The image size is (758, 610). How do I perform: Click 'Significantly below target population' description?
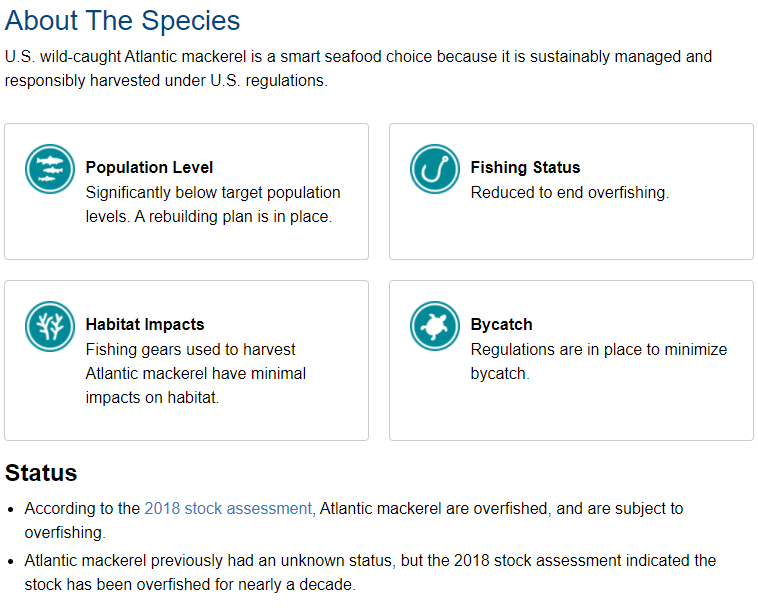coord(213,192)
